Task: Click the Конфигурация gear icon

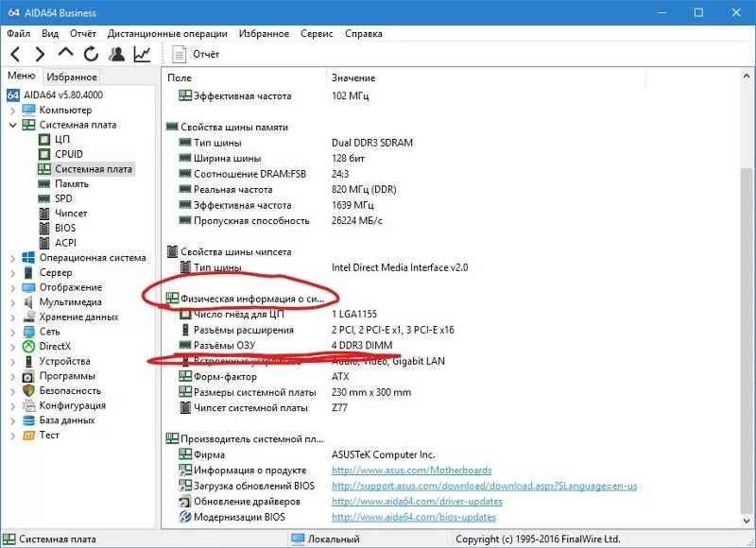Action: pos(29,406)
